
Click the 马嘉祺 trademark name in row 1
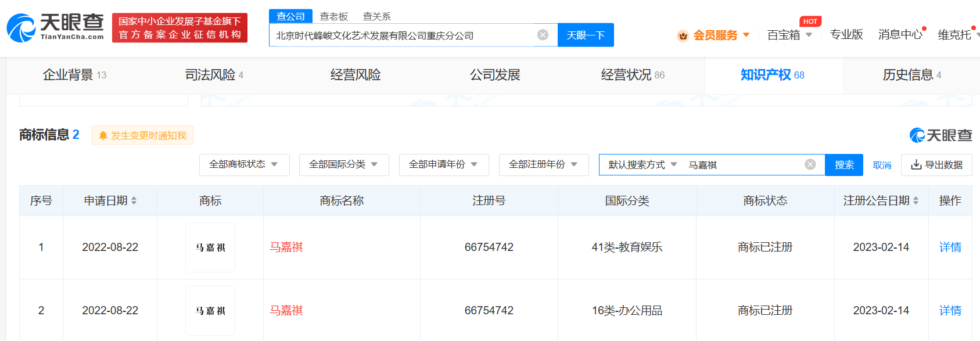(x=286, y=247)
